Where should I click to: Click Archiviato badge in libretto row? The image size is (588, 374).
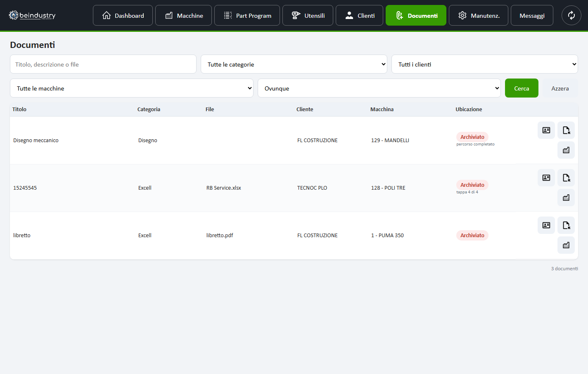click(472, 235)
